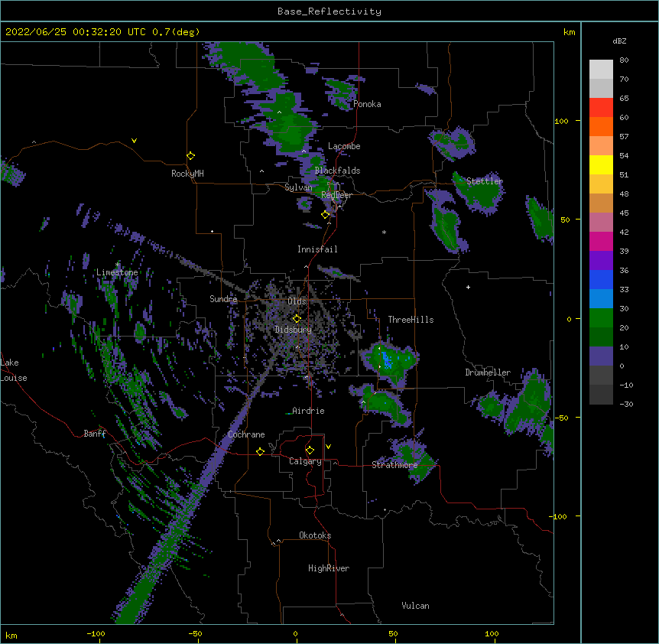
Task: Click the blue 36 dBZ legend swatch
Action: point(601,279)
